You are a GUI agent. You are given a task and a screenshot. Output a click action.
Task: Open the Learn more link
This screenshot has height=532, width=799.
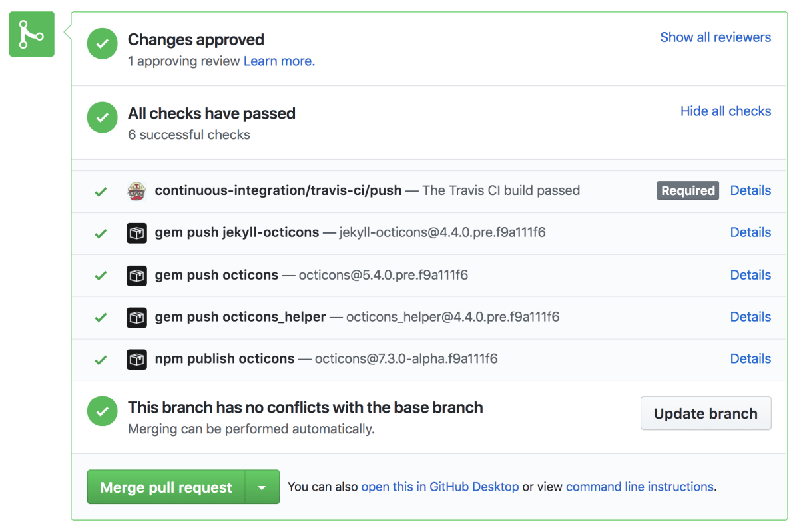click(279, 61)
